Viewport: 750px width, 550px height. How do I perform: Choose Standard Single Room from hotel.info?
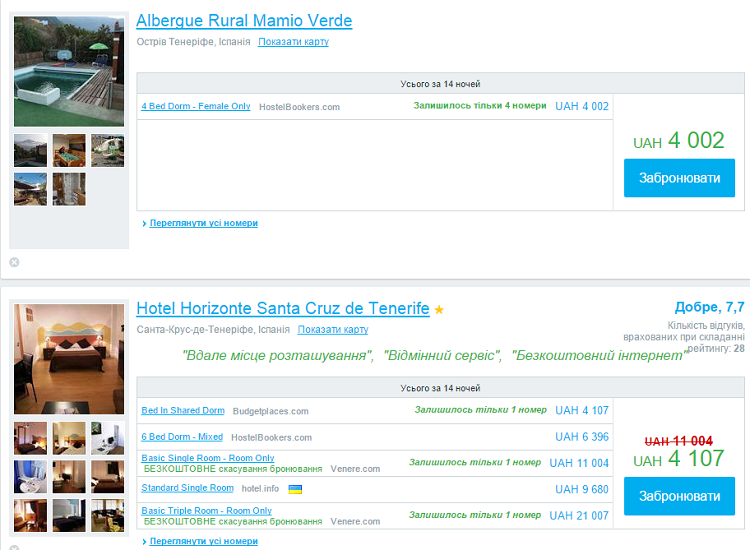pos(187,488)
